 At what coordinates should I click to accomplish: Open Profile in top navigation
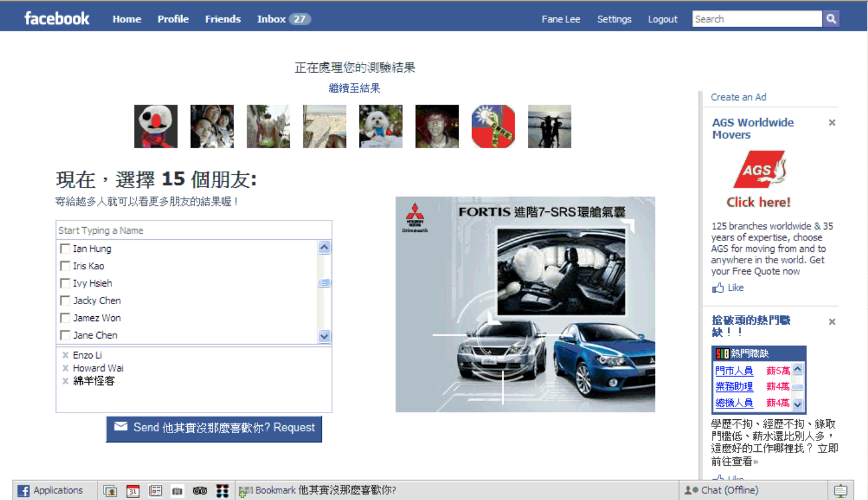click(173, 19)
